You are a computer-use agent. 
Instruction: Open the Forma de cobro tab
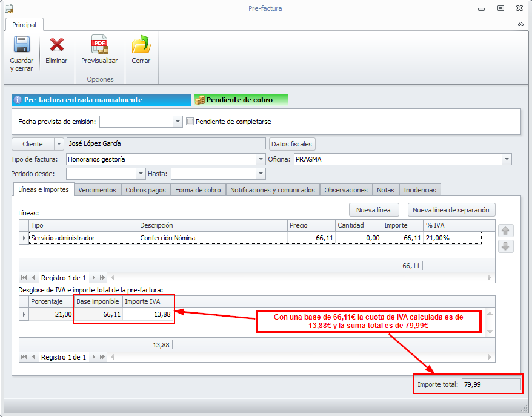coord(198,190)
